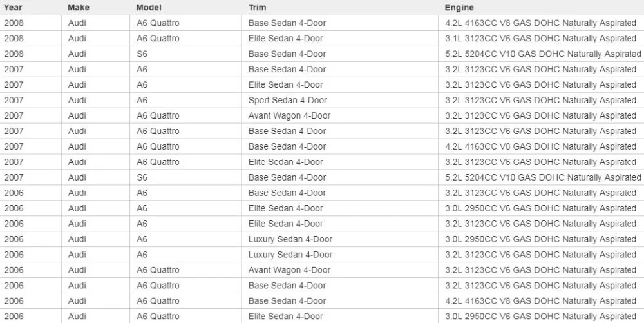
Task: Select the Model column header
Action: [x=149, y=7]
